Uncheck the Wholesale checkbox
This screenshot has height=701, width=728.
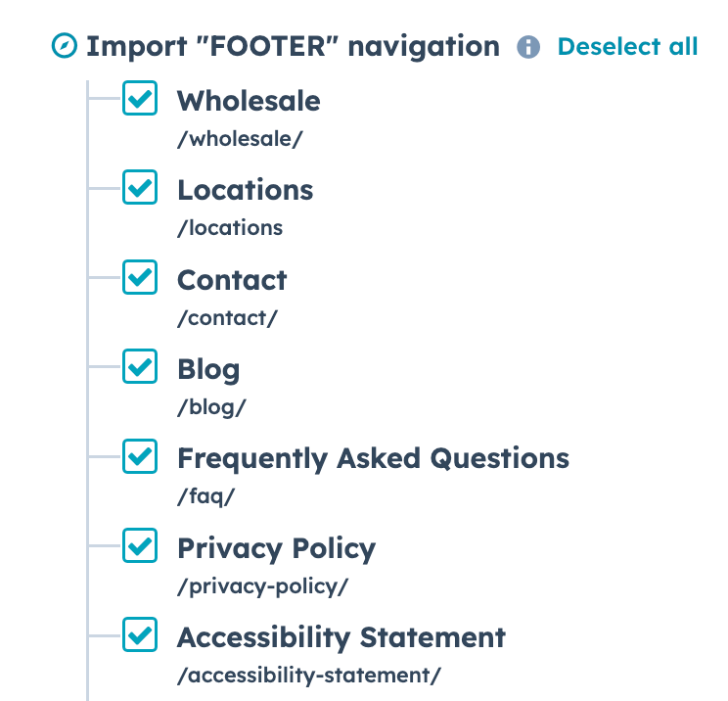click(140, 99)
